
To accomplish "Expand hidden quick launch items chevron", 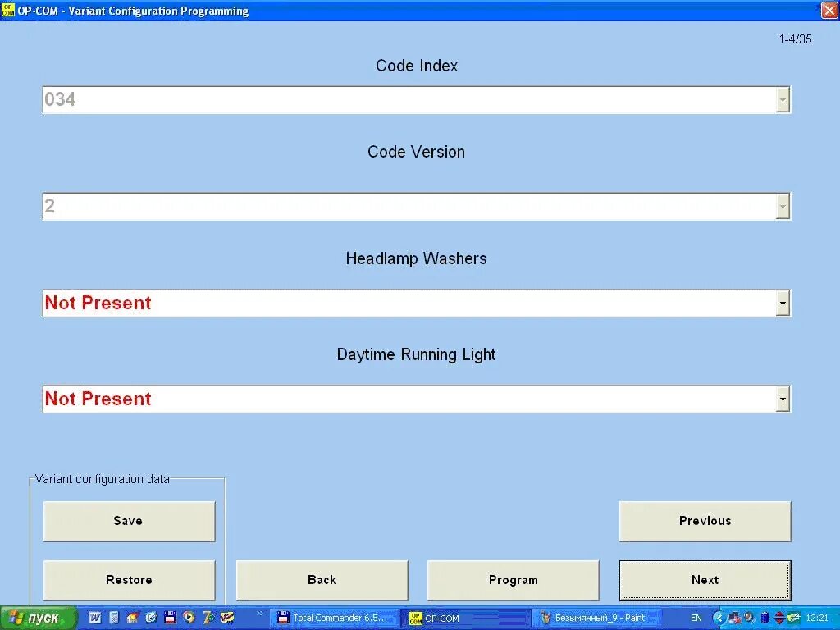I will [x=259, y=614].
